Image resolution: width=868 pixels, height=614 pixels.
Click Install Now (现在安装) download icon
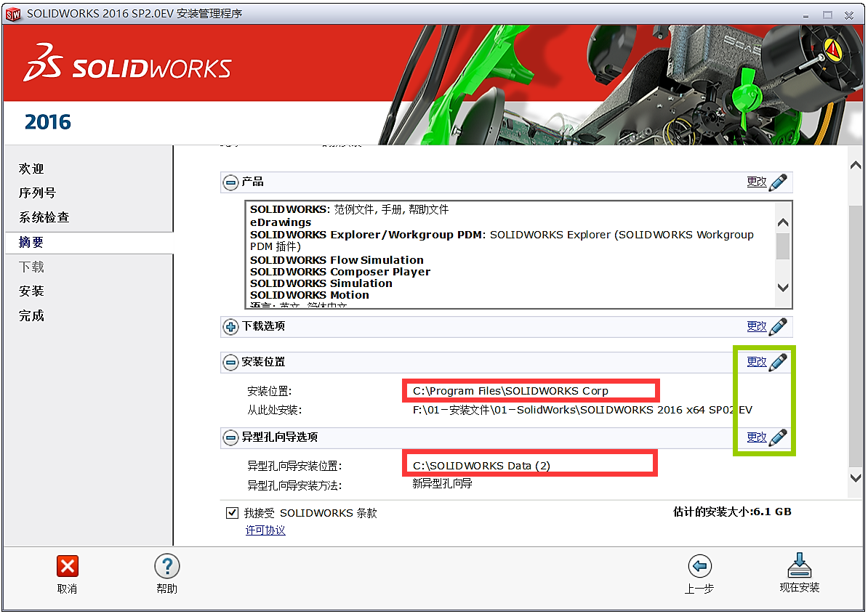point(799,565)
